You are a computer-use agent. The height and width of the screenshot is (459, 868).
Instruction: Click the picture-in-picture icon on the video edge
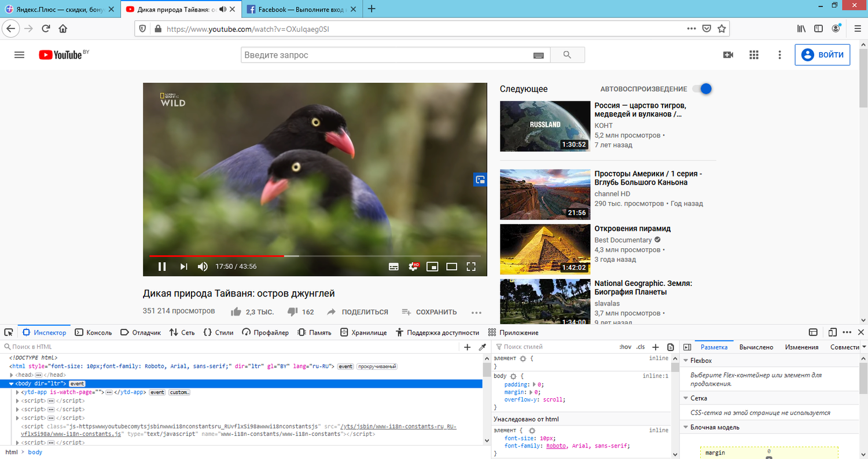tap(480, 179)
